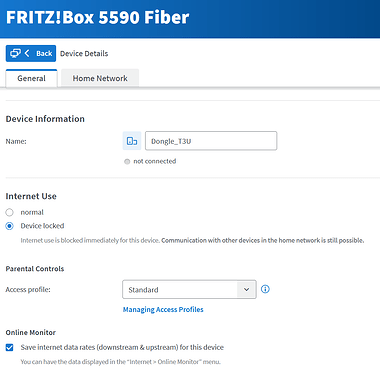
Task: Open the Managing Access Profiles link
Action: (x=163, y=309)
